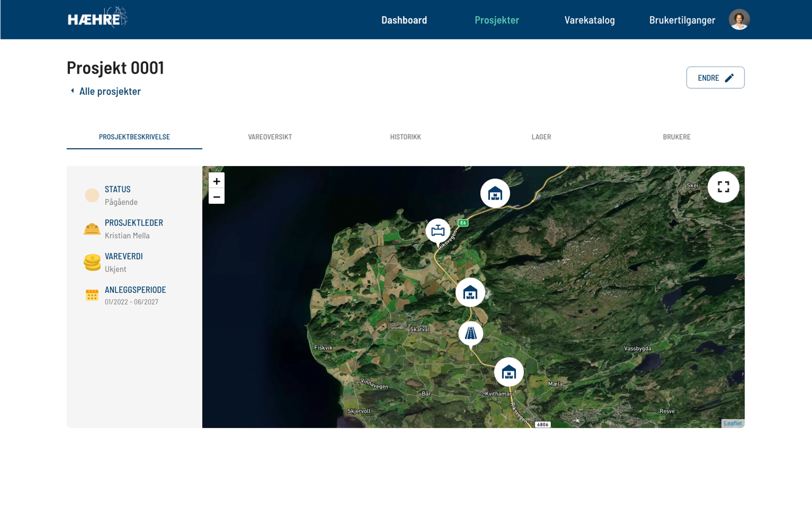The image size is (812, 506).
Task: Click the Skei place label on map
Action: click(x=692, y=186)
